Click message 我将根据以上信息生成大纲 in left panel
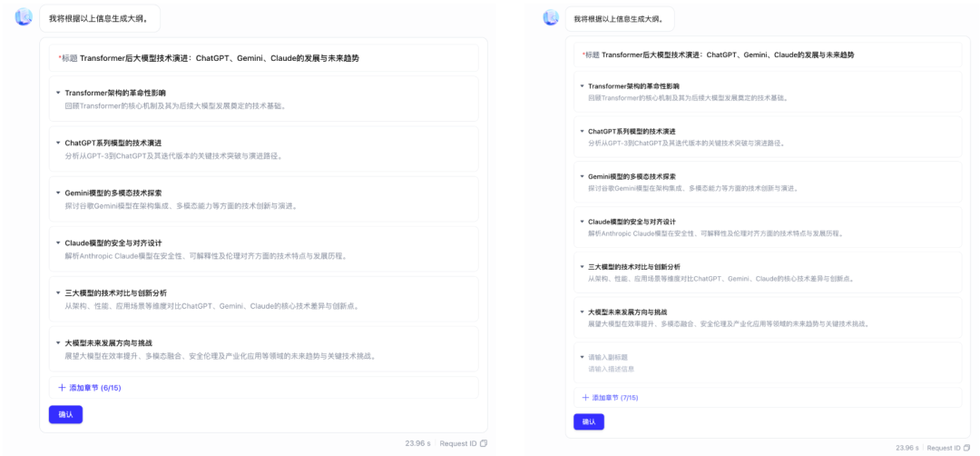The height and width of the screenshot is (456, 980). pyautogui.click(x=100, y=19)
